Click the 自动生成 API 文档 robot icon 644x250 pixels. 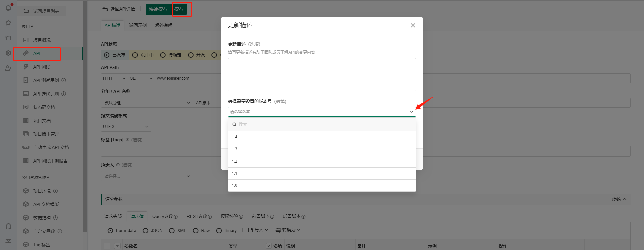coord(26,147)
